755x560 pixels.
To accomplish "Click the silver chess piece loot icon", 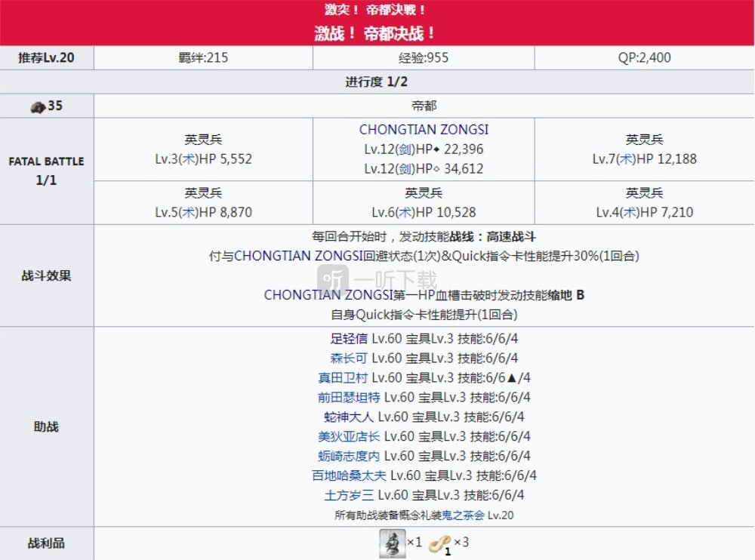I will tap(393, 543).
